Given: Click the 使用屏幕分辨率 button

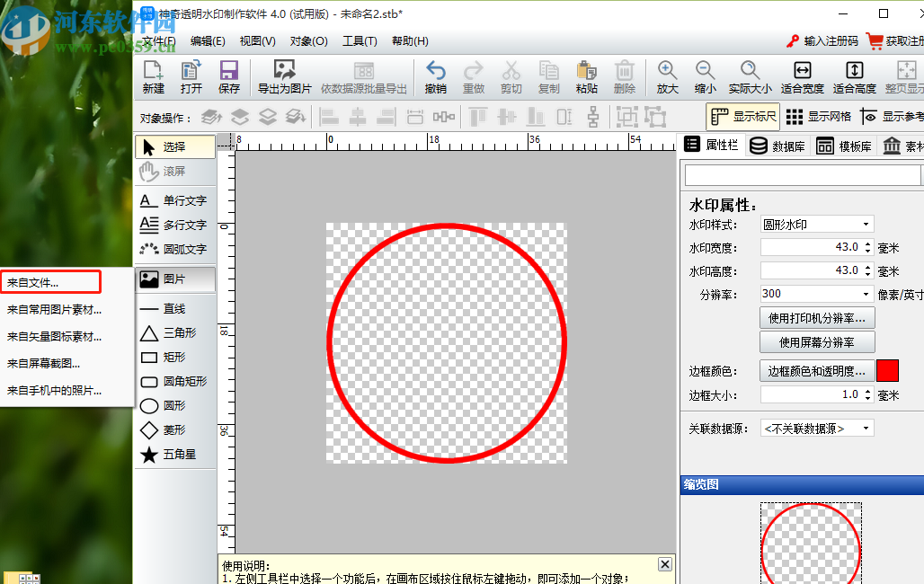Looking at the screenshot, I should coord(817,341).
